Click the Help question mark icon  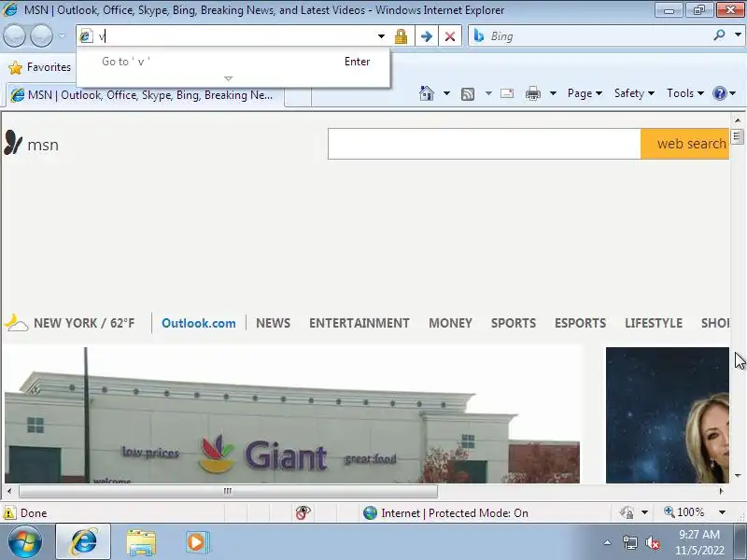719,93
